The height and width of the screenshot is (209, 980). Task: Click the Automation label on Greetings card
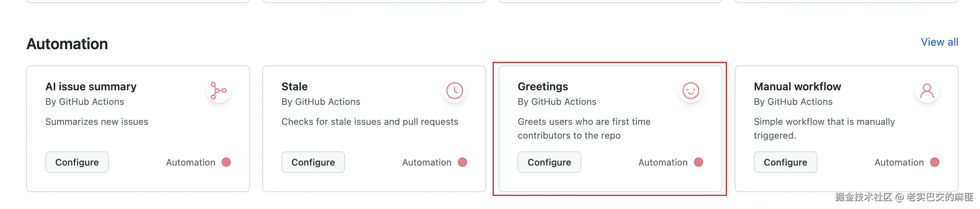tap(663, 163)
